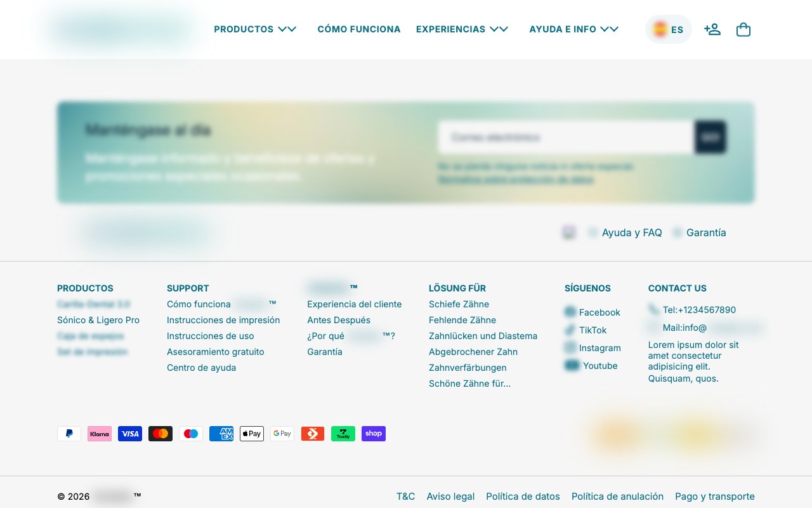View the Antes Después link

click(x=339, y=320)
